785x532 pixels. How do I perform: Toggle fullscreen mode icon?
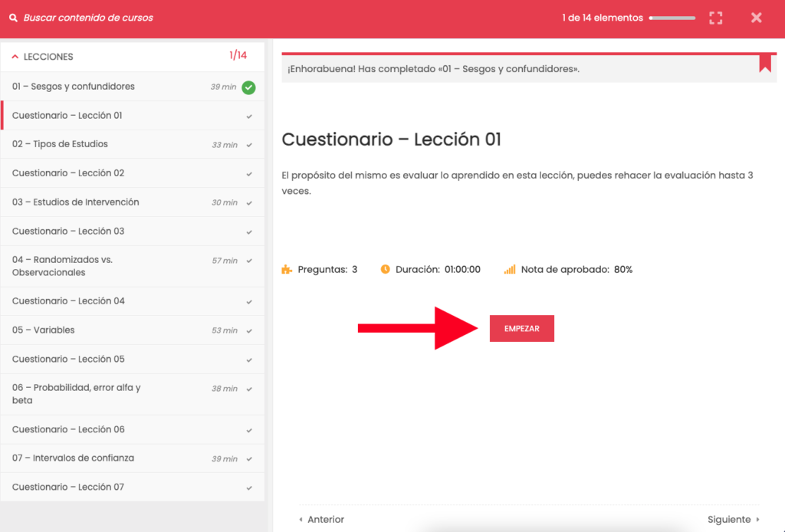click(715, 18)
